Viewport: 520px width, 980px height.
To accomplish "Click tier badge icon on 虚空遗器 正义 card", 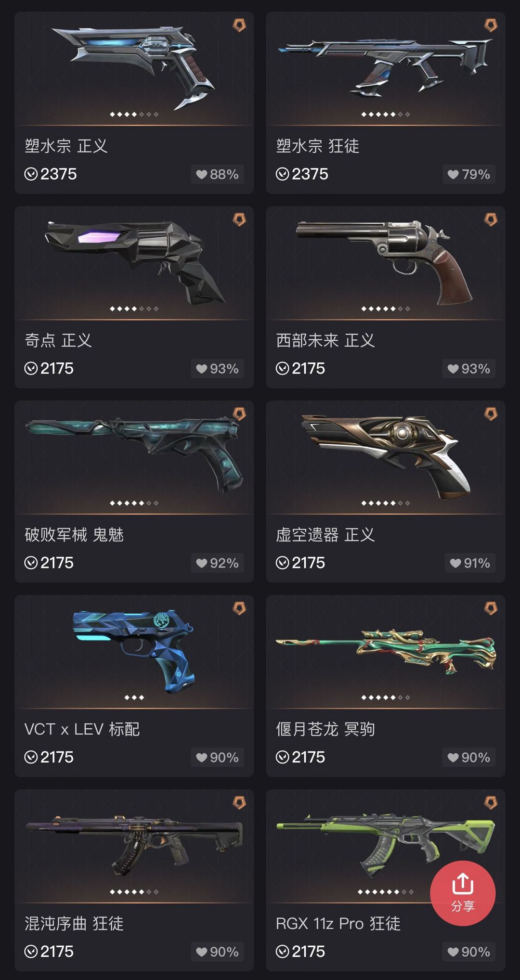I will [491, 414].
